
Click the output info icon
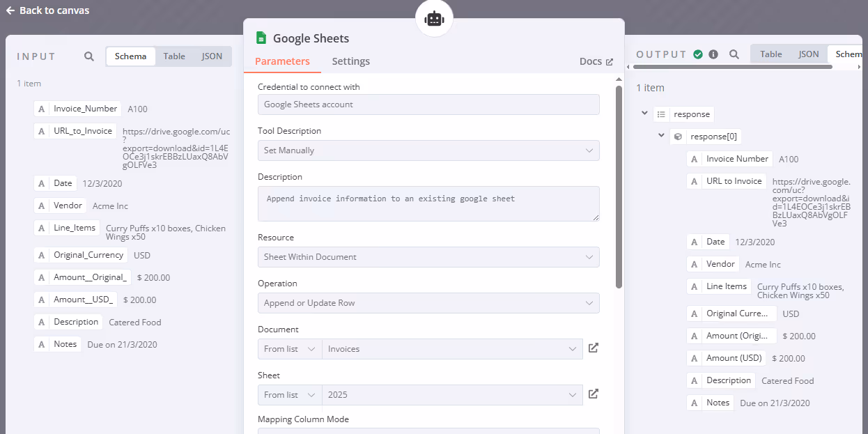pyautogui.click(x=713, y=54)
